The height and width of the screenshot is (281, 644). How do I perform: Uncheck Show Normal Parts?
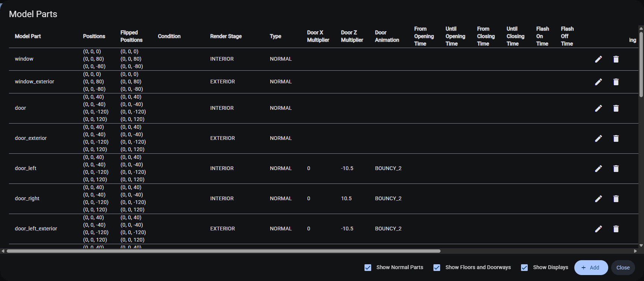(x=368, y=268)
